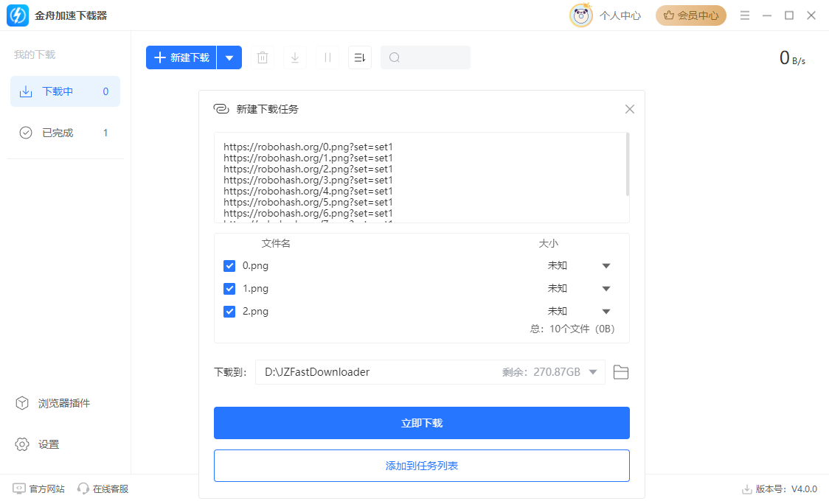Screen dimensions: 829x504
Task: Click the 立即下载 button
Action: pos(421,422)
